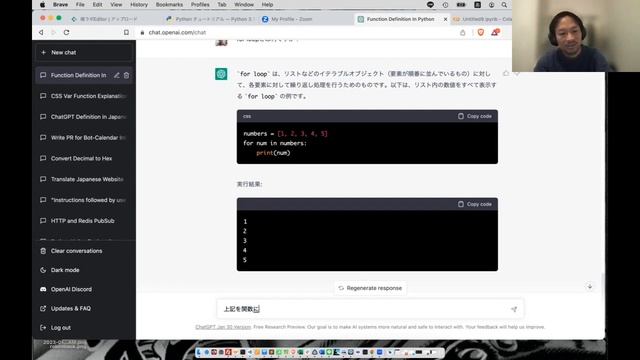Open the History menu

(x=139, y=5)
